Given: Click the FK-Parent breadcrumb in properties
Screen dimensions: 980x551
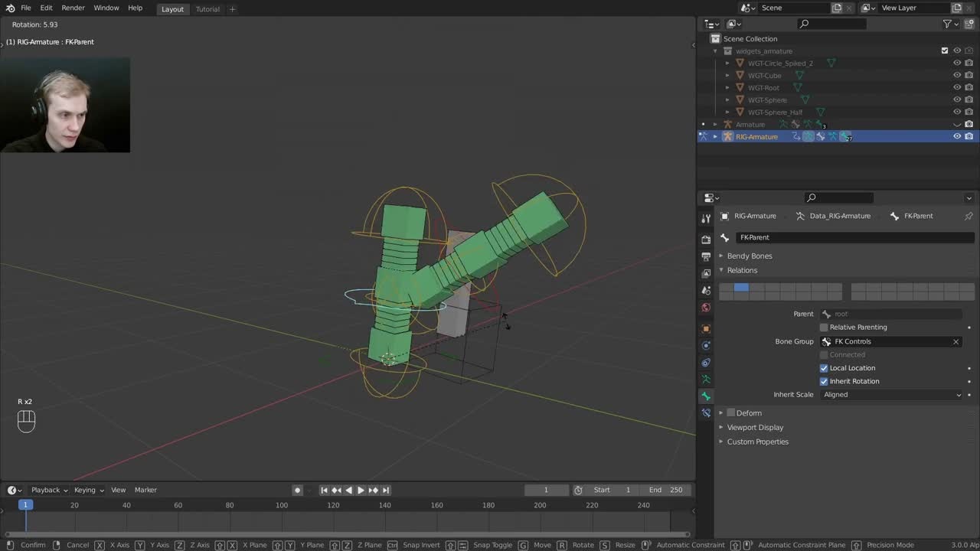Looking at the screenshot, I should pyautogui.click(x=918, y=216).
